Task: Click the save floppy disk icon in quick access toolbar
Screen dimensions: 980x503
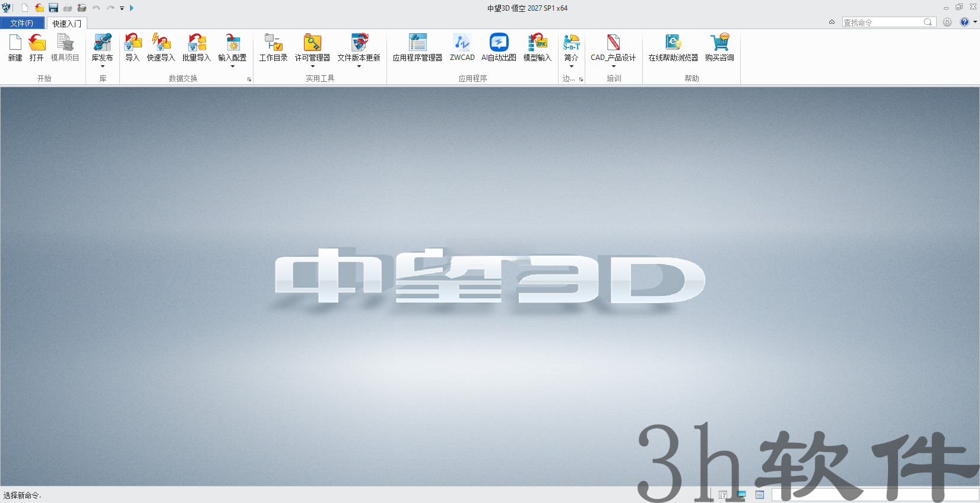Action: (x=53, y=8)
